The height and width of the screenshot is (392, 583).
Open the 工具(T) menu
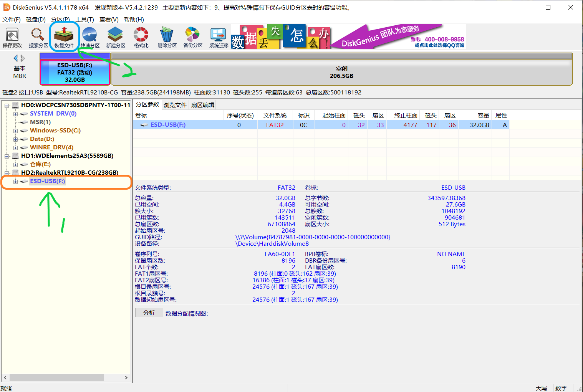pyautogui.click(x=84, y=19)
